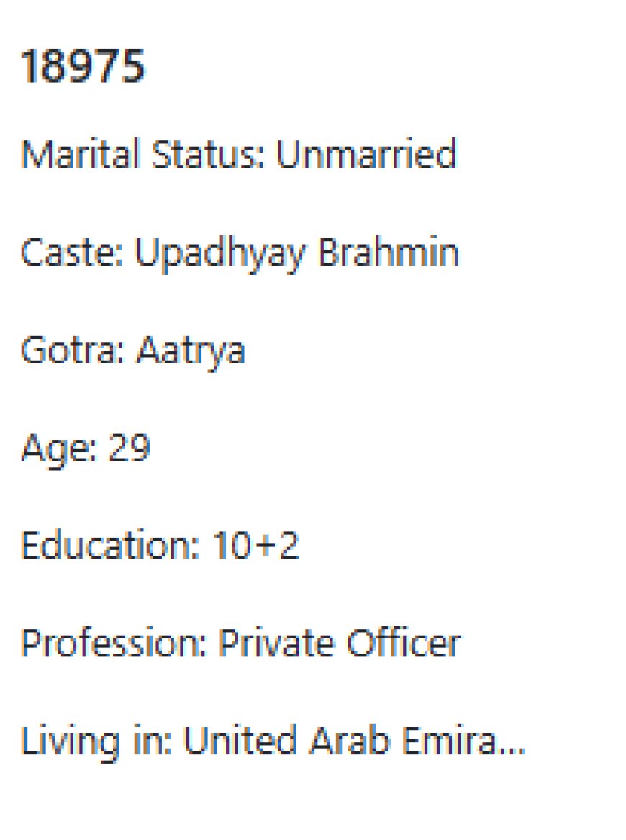Select the 10+2 education value

(x=255, y=546)
